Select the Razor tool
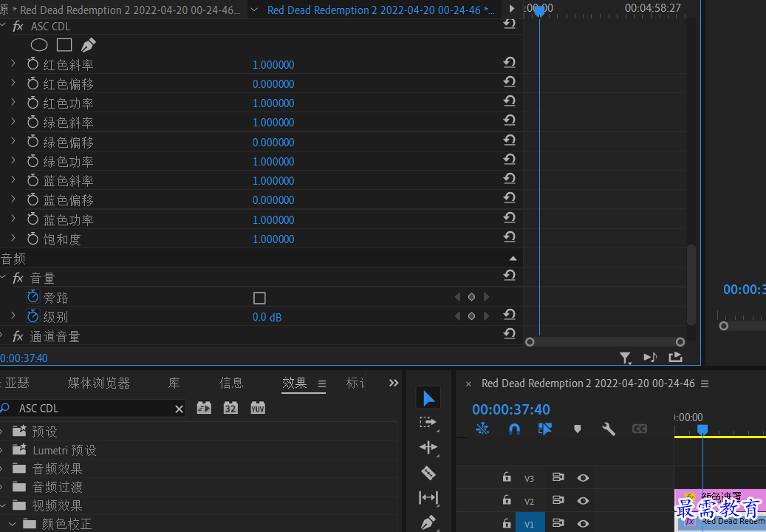 click(428, 473)
